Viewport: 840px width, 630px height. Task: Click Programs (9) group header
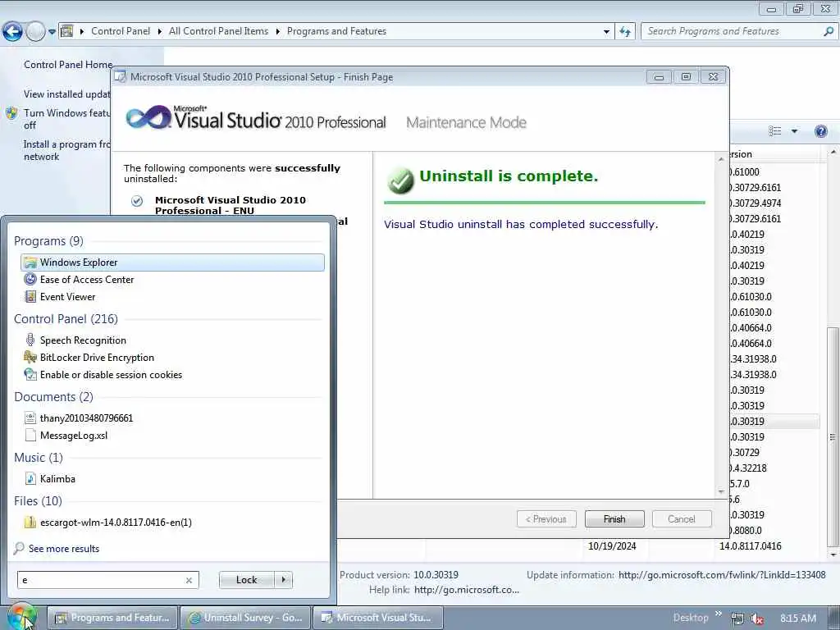[48, 241]
